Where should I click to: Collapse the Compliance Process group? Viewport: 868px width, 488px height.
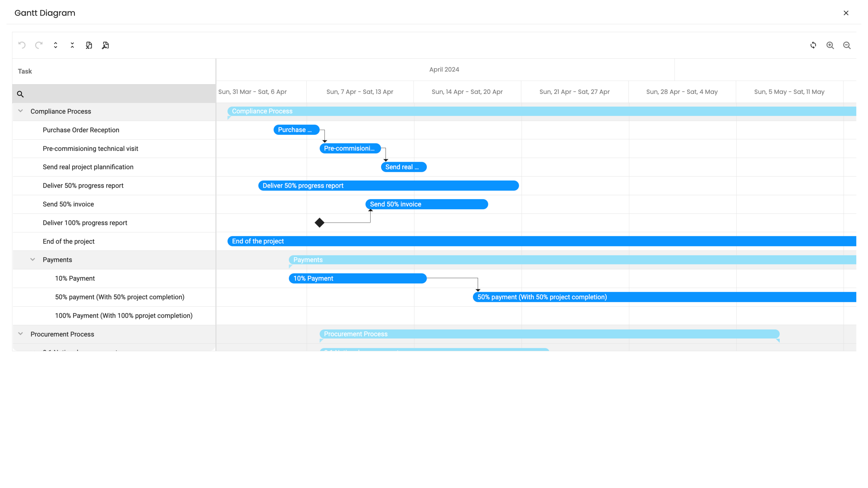click(x=21, y=111)
